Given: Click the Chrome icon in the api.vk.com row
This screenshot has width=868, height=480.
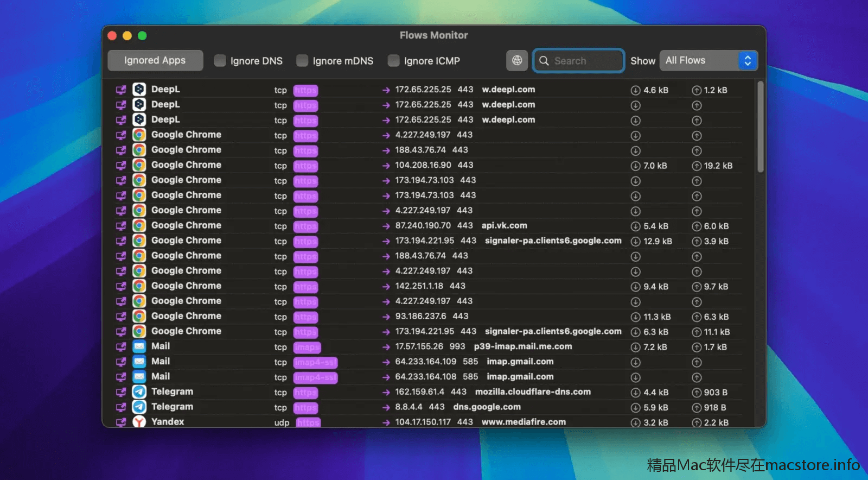Looking at the screenshot, I should (x=139, y=225).
